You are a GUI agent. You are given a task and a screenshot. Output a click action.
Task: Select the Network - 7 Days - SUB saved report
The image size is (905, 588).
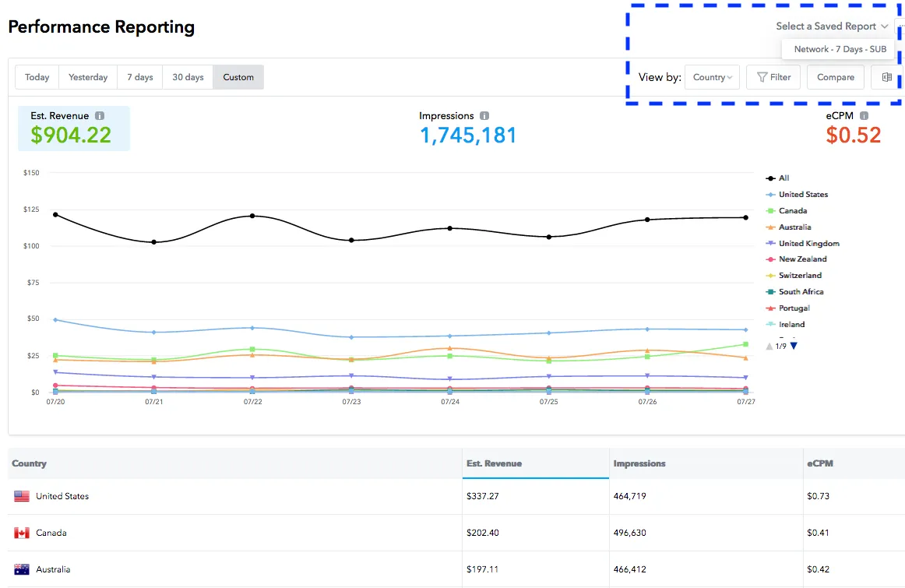(x=838, y=48)
